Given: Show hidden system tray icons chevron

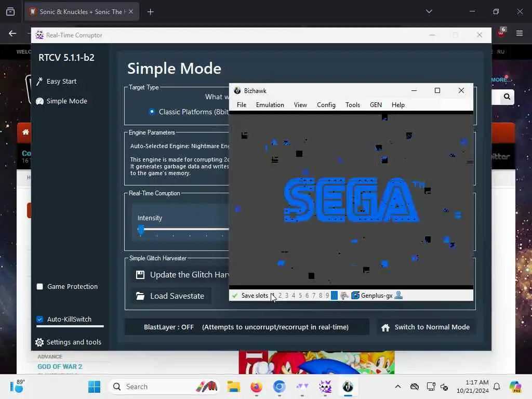Looking at the screenshot, I should click(x=398, y=387).
